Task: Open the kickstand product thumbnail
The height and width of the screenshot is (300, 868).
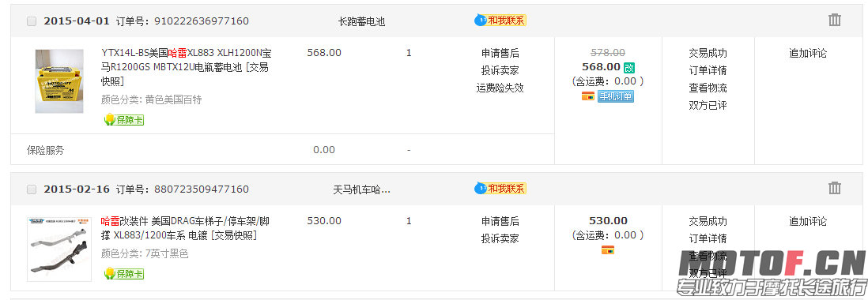Action: click(59, 249)
